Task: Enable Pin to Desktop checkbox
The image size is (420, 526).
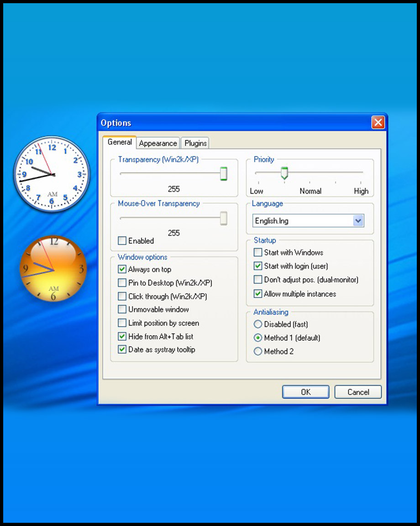Action: [122, 283]
